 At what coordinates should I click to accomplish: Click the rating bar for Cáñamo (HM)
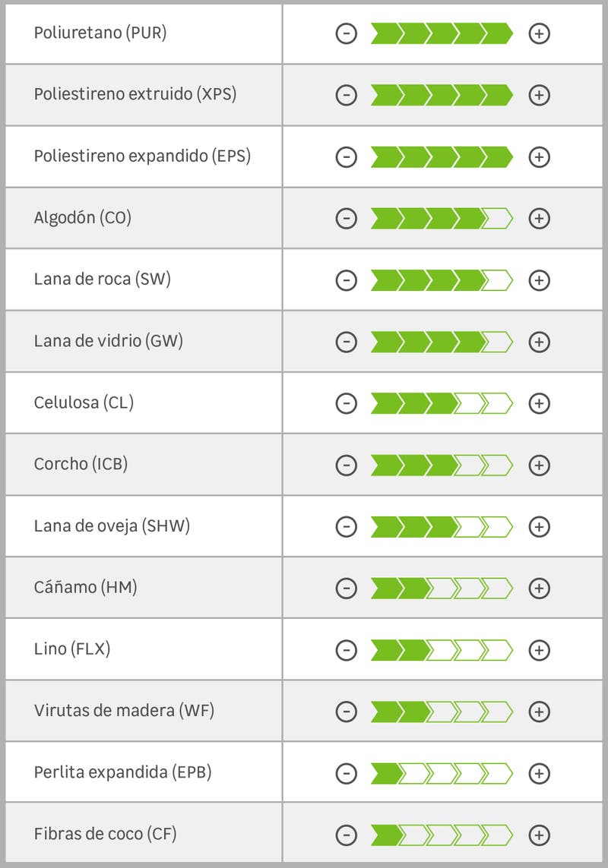coord(441,587)
